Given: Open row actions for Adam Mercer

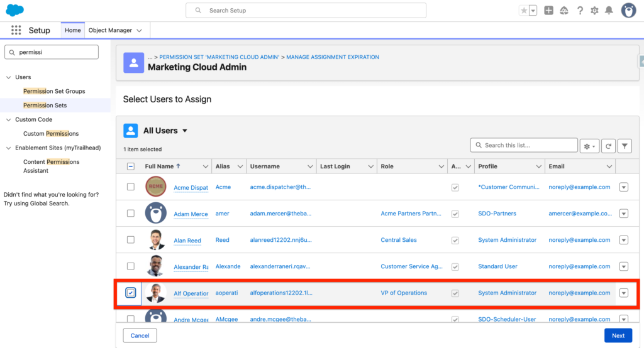Looking at the screenshot, I should (x=623, y=214).
